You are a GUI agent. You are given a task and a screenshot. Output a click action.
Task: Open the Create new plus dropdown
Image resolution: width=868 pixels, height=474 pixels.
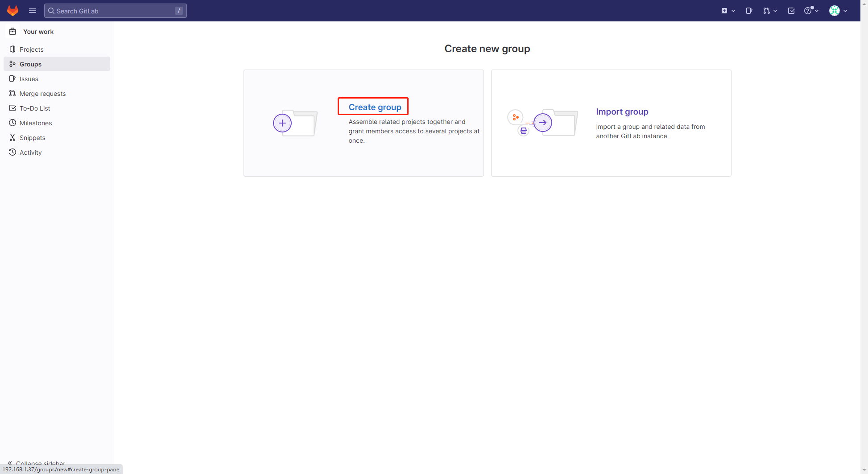[728, 11]
